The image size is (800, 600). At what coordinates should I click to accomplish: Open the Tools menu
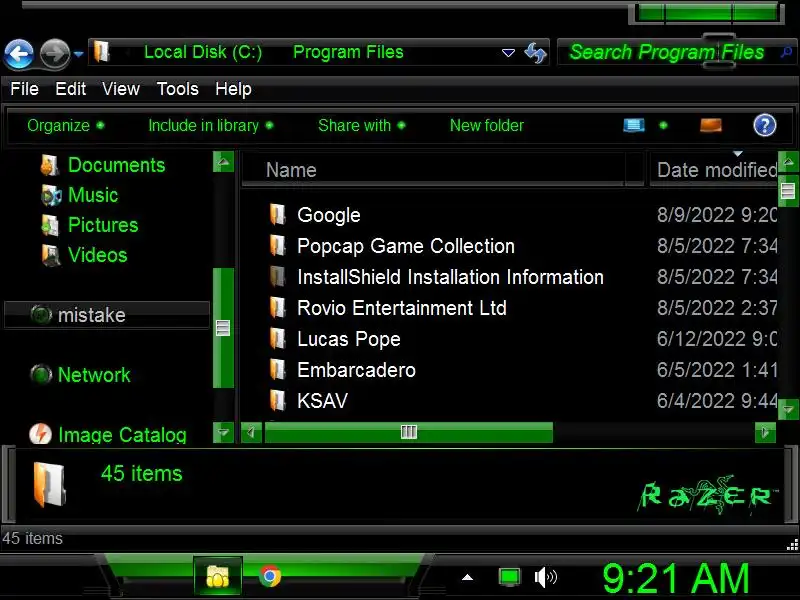[x=178, y=89]
